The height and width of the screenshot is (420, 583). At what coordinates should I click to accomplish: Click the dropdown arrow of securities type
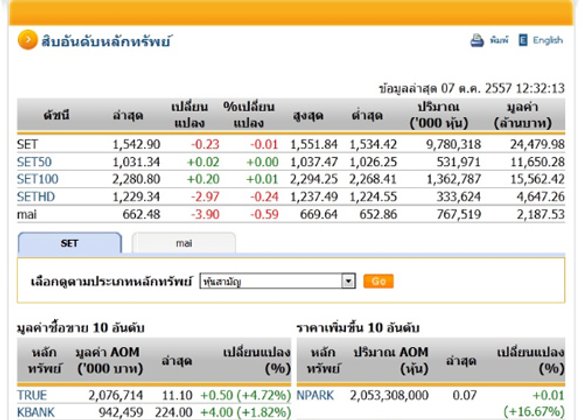pos(348,281)
